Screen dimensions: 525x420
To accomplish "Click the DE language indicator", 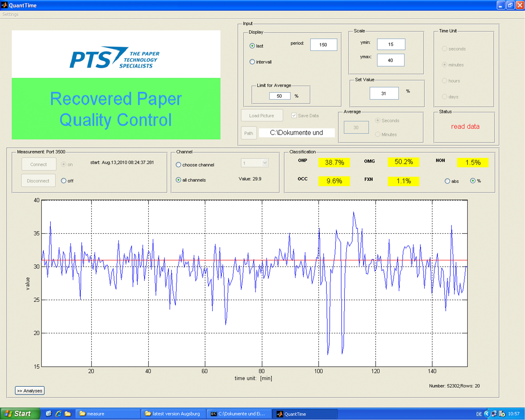I will click(x=479, y=414).
